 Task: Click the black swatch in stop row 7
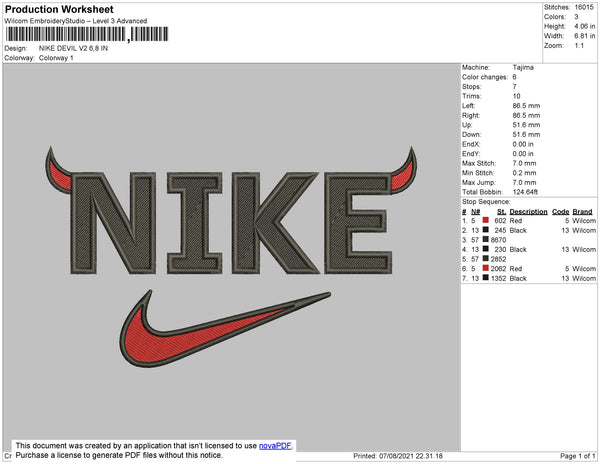[x=486, y=278]
